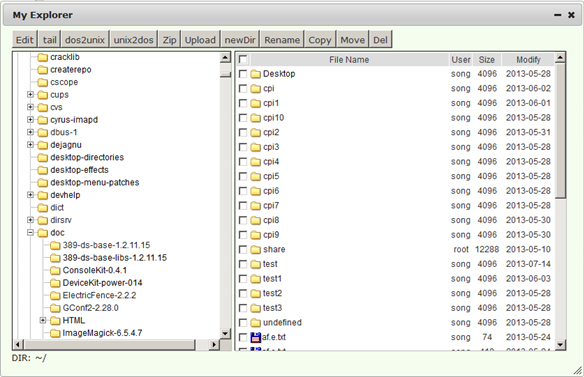Check the box for Desktop folder

[243, 74]
